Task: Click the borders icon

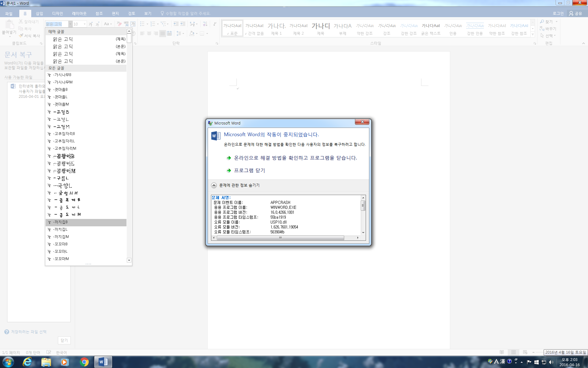Action: click(202, 33)
